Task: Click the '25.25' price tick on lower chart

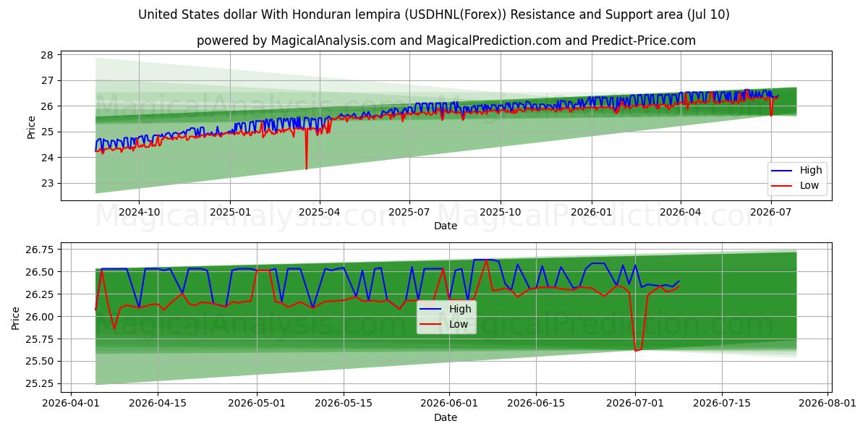Action: pos(41,383)
